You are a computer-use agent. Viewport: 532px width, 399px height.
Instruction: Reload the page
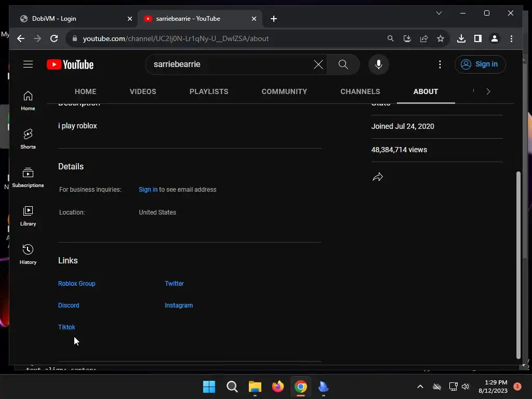pyautogui.click(x=54, y=38)
